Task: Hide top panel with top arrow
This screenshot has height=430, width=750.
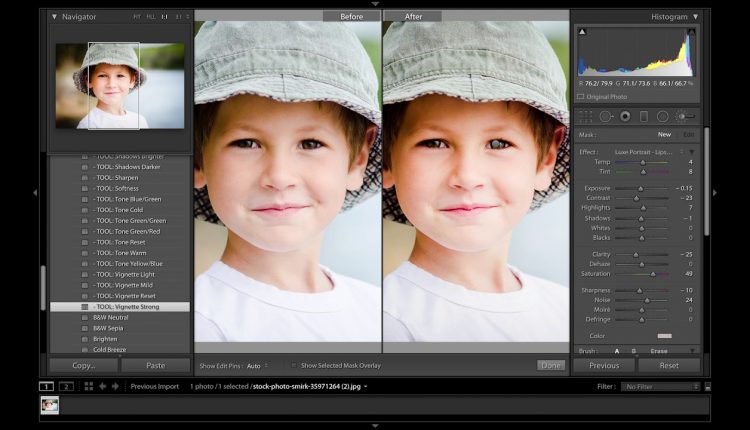Action: [x=375, y=3]
